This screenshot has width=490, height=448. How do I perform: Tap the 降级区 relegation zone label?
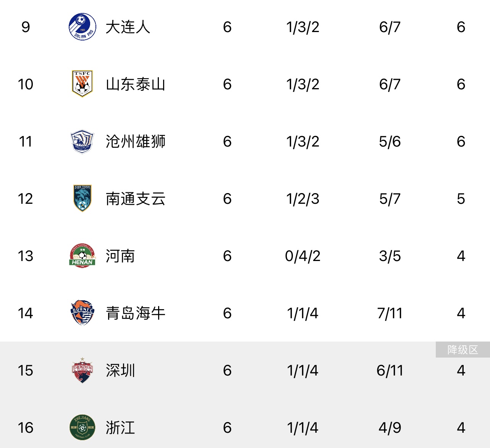[x=463, y=350]
